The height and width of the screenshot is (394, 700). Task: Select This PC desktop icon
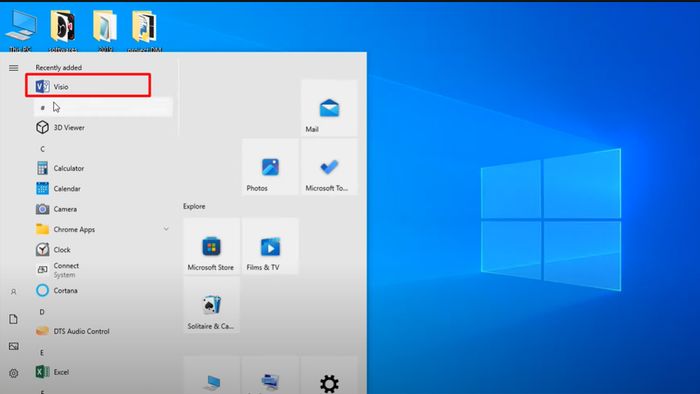(x=21, y=30)
